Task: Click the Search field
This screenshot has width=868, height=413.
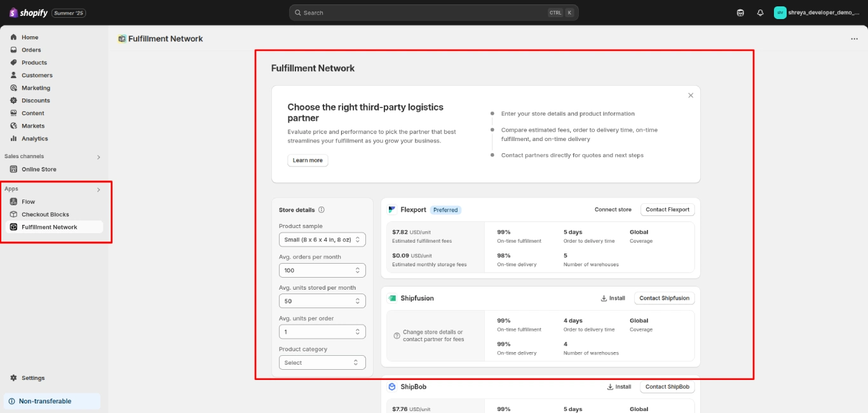Action: 433,13
